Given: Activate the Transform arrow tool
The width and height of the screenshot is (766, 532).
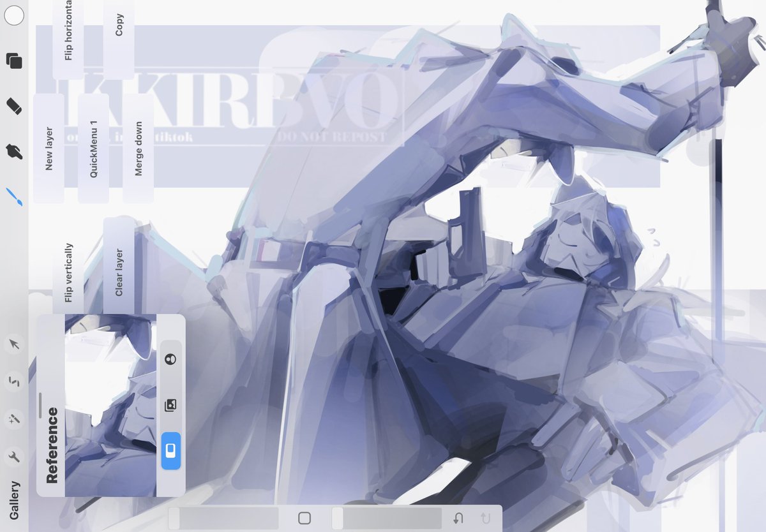Looking at the screenshot, I should pos(14,345).
